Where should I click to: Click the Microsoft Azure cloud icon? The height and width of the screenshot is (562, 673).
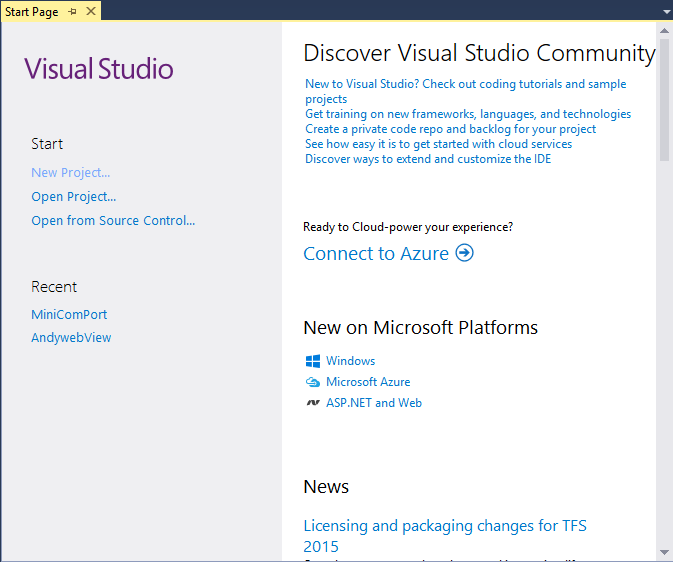tap(313, 382)
